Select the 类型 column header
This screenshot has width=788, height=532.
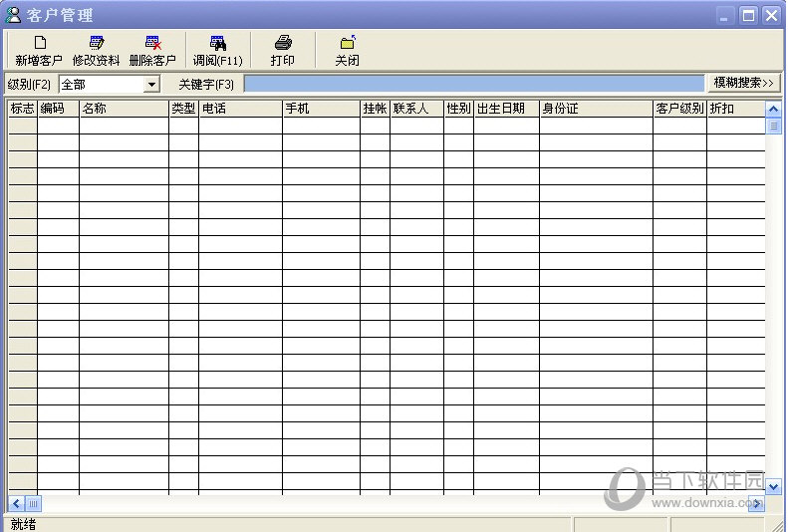click(x=183, y=109)
